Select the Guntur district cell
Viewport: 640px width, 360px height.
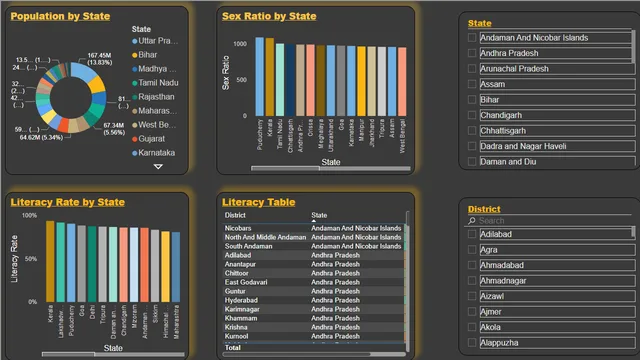[x=235, y=291]
